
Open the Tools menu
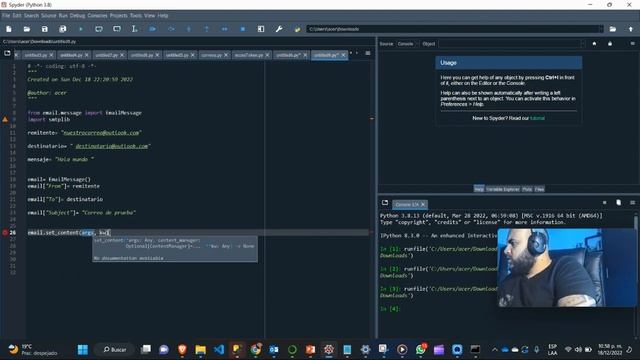point(136,16)
